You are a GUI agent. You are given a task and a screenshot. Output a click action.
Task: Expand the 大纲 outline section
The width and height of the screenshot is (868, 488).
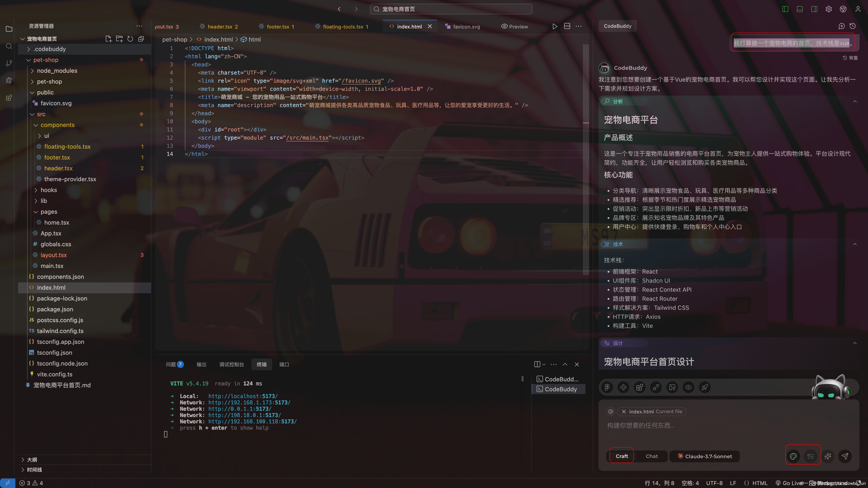(x=84, y=460)
